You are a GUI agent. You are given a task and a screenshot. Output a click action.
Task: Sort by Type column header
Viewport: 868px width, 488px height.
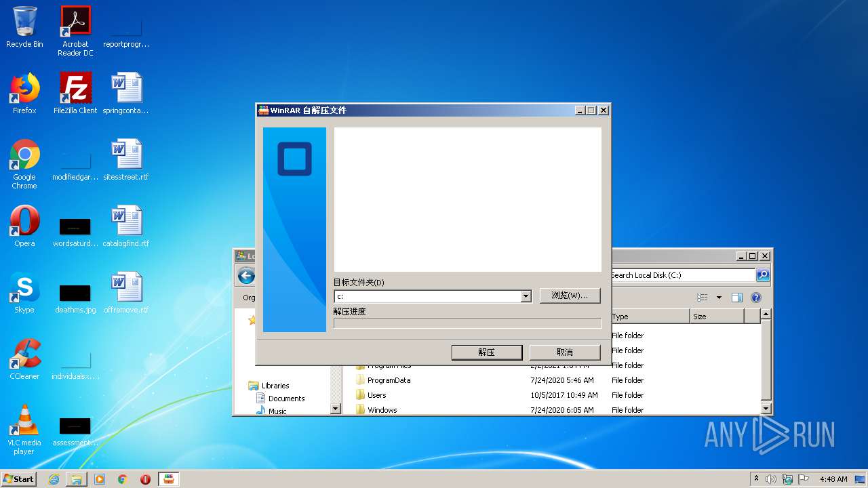click(x=650, y=317)
